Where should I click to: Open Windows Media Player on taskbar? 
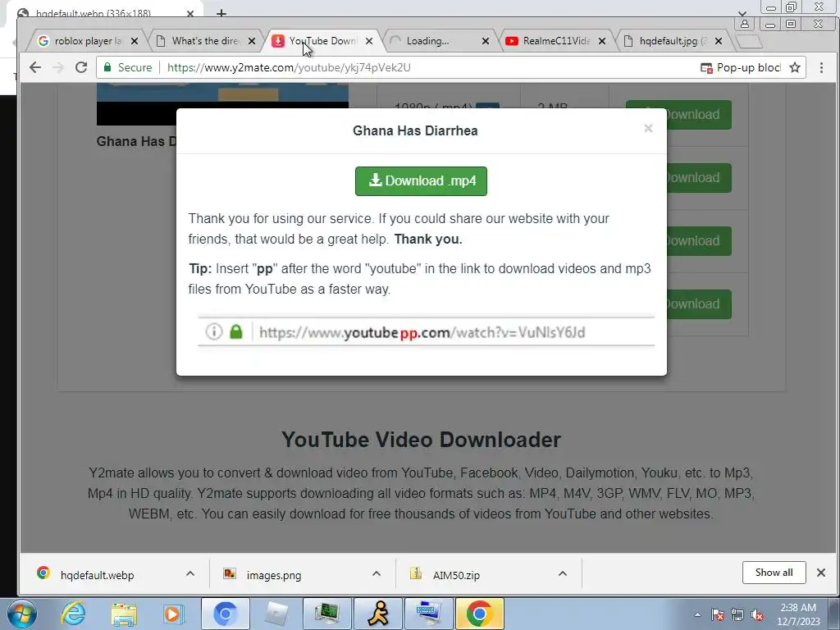pos(174,614)
